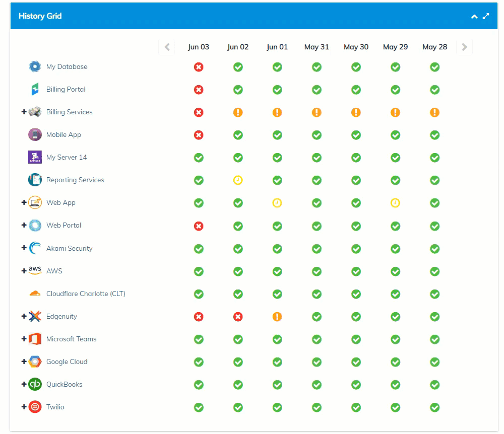This screenshot has height=434, width=504.
Task: Click My Database red outage status Jun 03
Action: click(x=199, y=67)
